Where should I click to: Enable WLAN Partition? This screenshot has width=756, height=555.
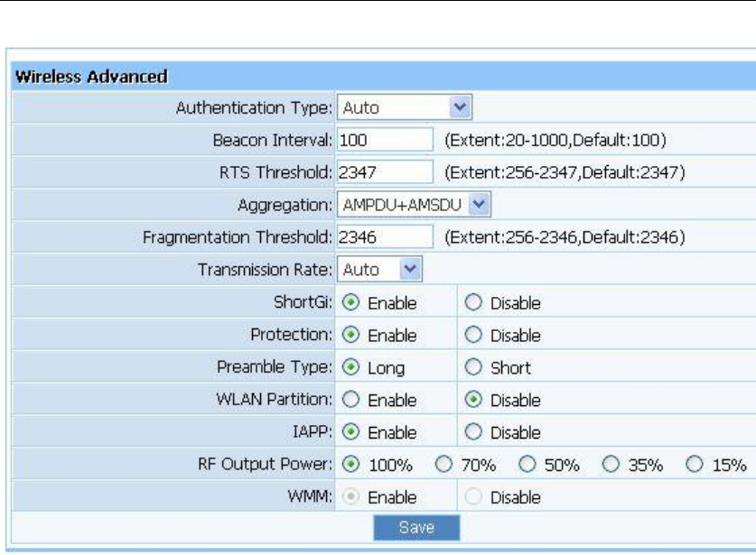coord(350,400)
